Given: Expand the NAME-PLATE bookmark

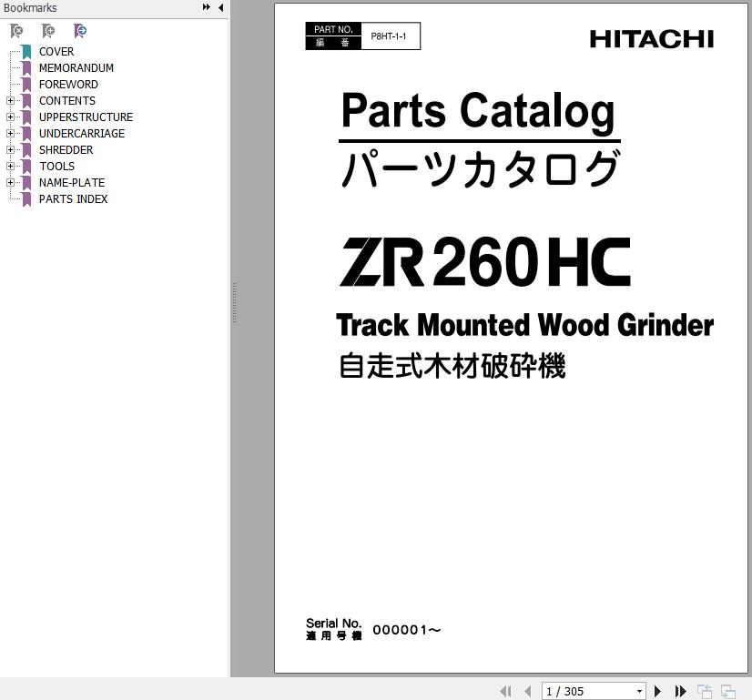Looking at the screenshot, I should tap(10, 183).
